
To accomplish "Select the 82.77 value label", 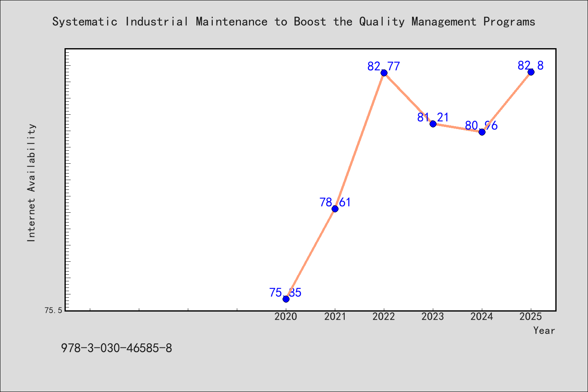I will (x=384, y=66).
